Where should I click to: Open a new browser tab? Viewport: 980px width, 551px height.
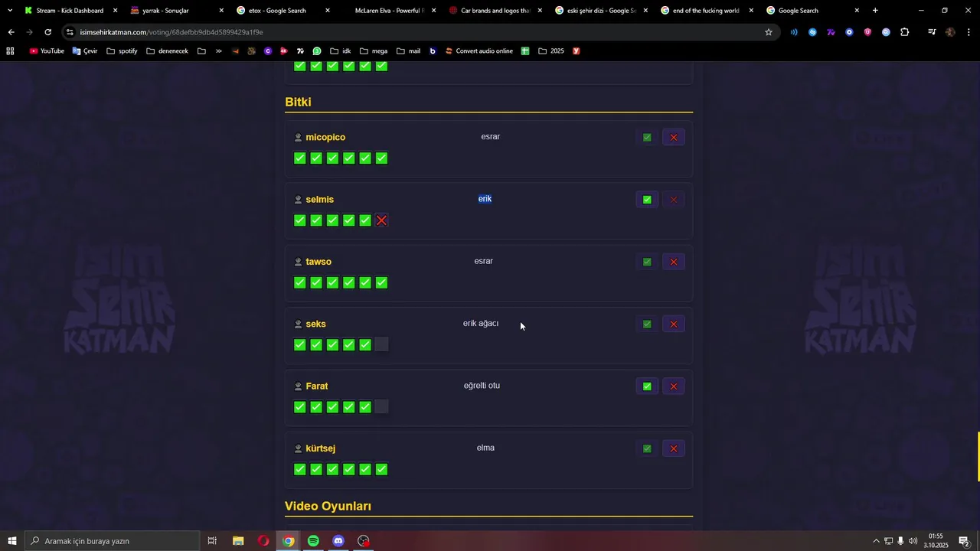[875, 11]
